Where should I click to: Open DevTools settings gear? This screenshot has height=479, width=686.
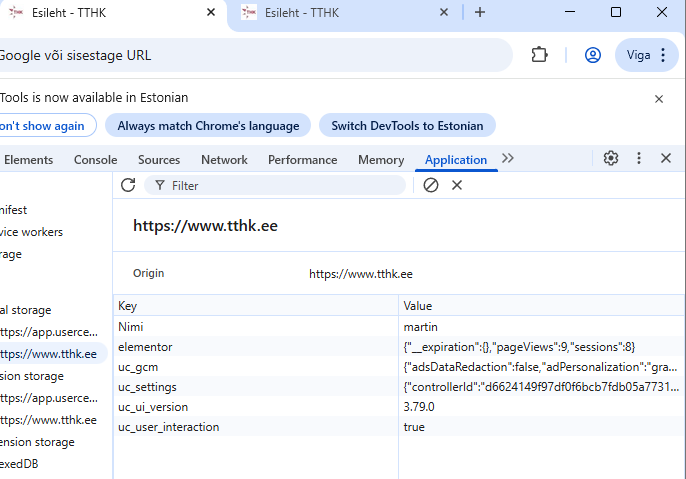coord(611,159)
